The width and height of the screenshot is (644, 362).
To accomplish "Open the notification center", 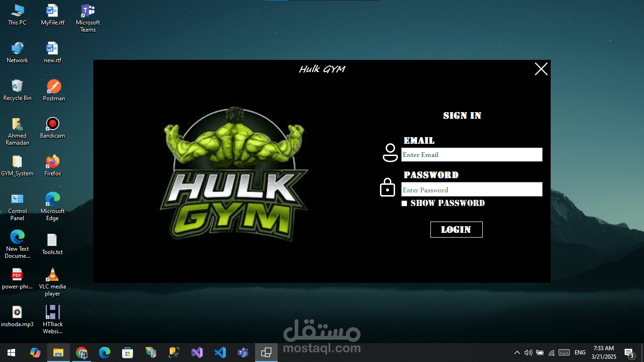I will click(x=629, y=353).
